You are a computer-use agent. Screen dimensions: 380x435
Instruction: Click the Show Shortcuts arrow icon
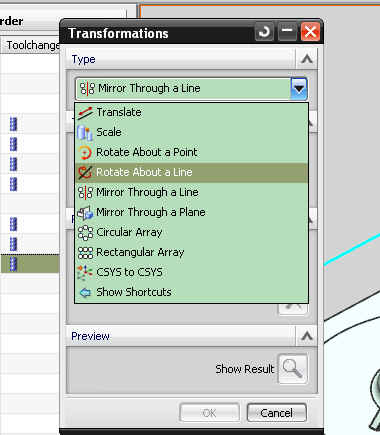pyautogui.click(x=85, y=293)
